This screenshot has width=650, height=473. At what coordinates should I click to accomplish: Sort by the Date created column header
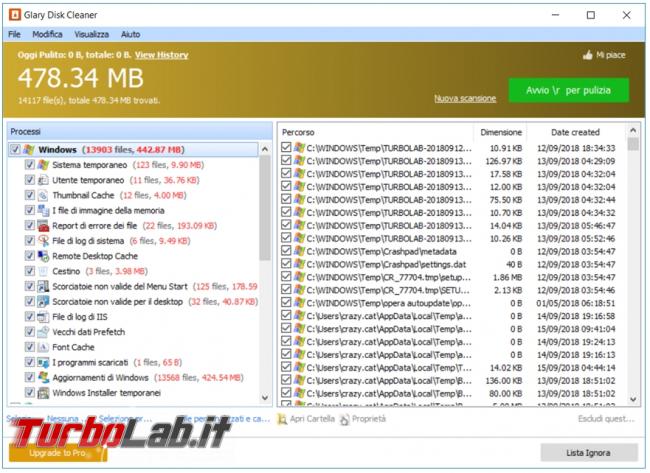[x=575, y=132]
